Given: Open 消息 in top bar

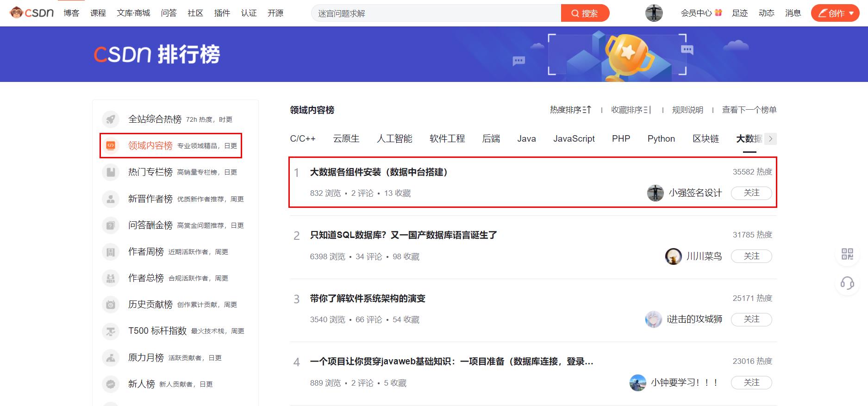Looking at the screenshot, I should 793,13.
